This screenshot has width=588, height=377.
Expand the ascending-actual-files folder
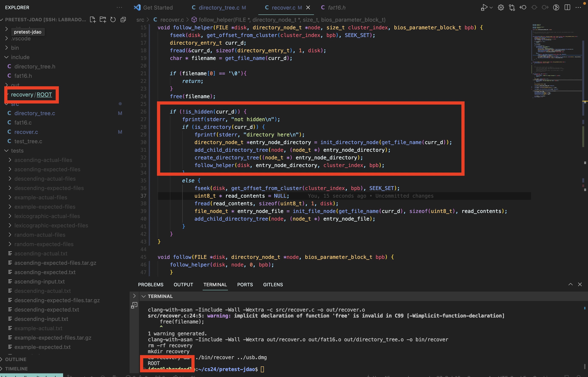[43, 160]
